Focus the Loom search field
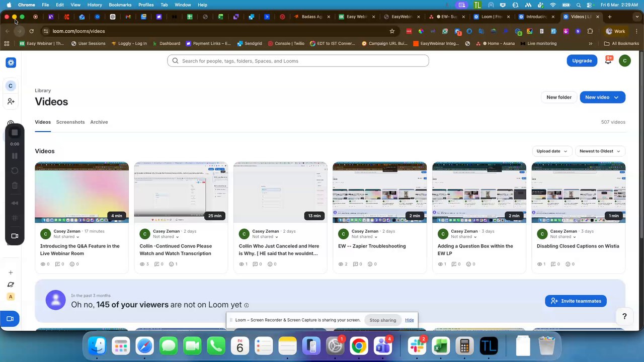Image resolution: width=644 pixels, height=362 pixels. click(298, 61)
